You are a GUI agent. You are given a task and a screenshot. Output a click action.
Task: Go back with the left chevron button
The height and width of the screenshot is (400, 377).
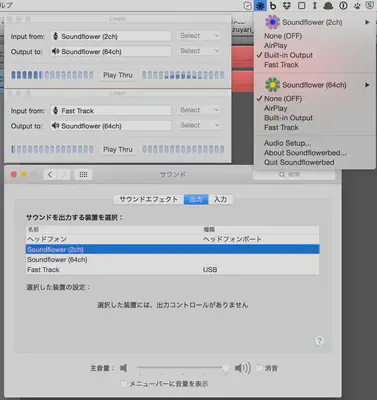(x=50, y=175)
